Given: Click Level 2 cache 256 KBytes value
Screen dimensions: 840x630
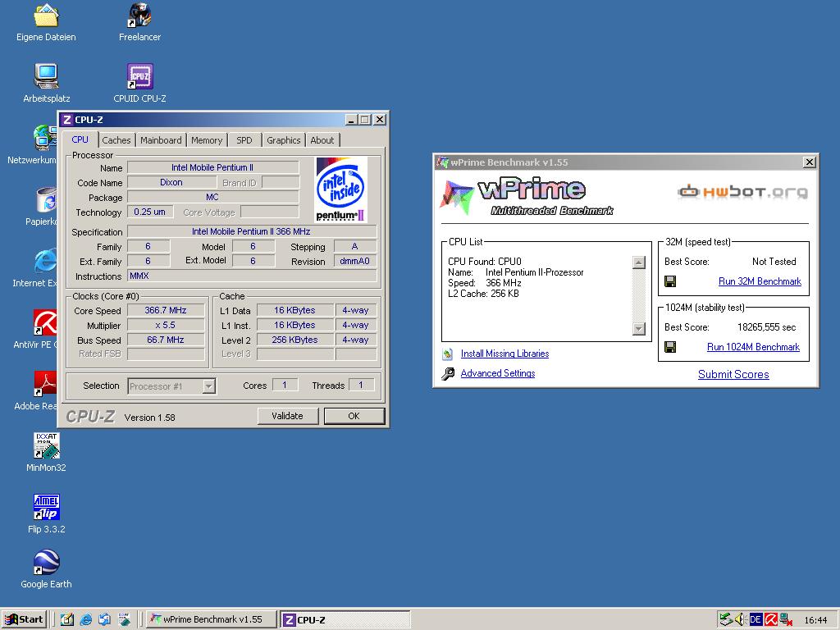Looking at the screenshot, I should click(x=294, y=340).
